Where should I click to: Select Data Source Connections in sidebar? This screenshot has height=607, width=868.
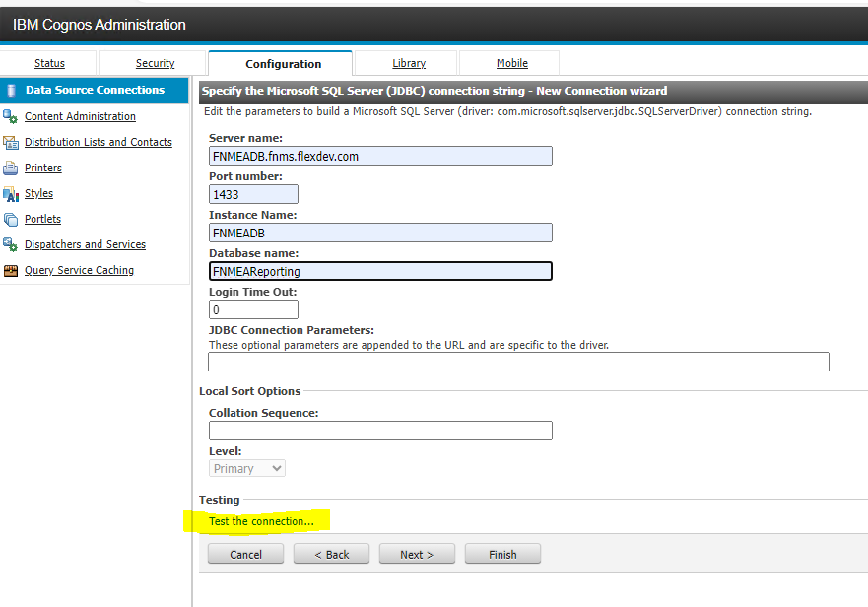pyautogui.click(x=95, y=90)
